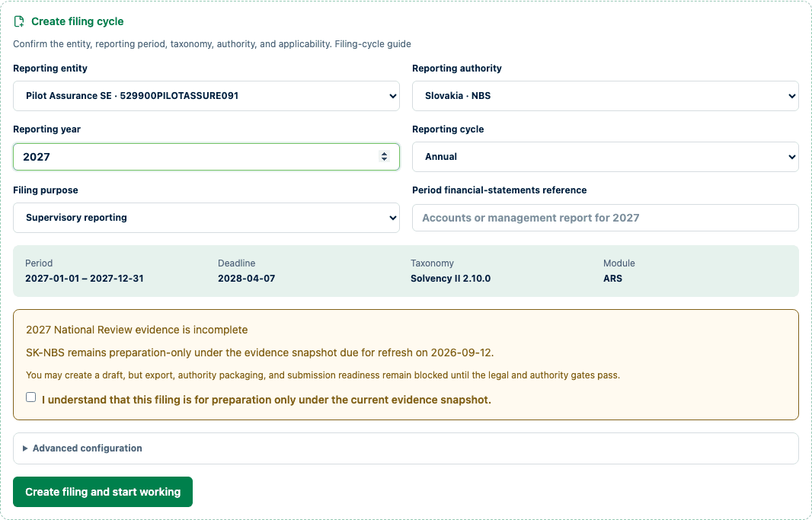Click Create filing and start working

103,492
